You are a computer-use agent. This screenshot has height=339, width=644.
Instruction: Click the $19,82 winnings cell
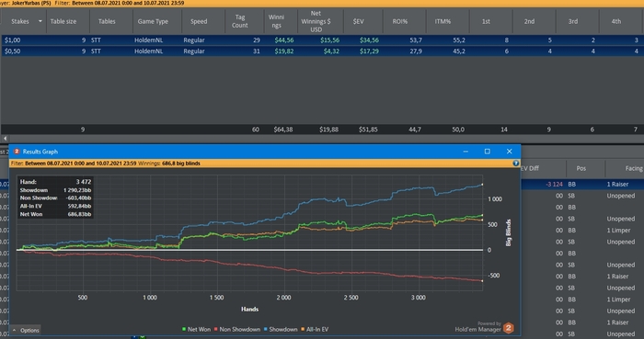284,51
